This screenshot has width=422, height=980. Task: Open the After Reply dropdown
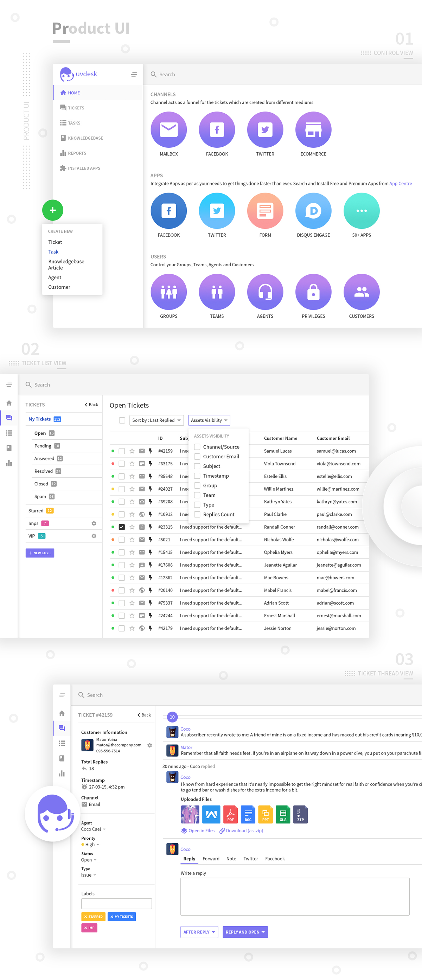(x=199, y=932)
